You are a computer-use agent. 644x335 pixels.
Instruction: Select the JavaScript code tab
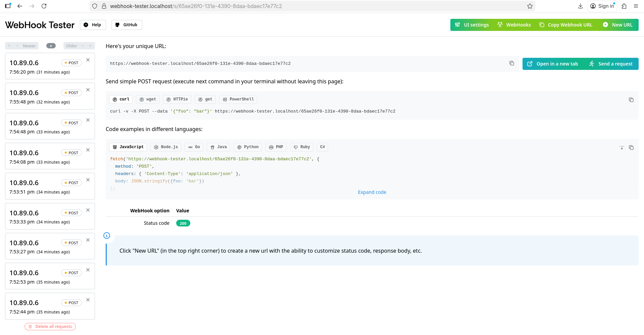click(x=128, y=147)
